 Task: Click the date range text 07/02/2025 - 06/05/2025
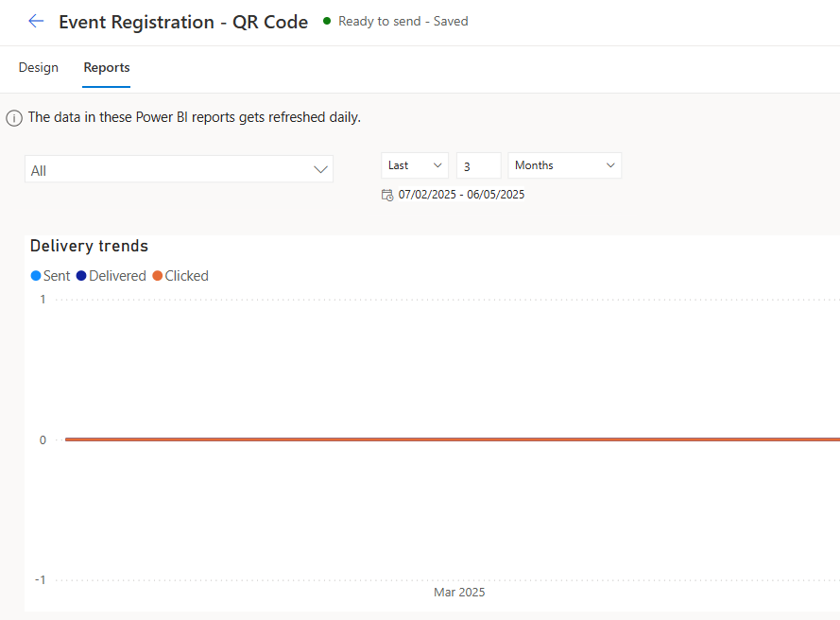461,195
